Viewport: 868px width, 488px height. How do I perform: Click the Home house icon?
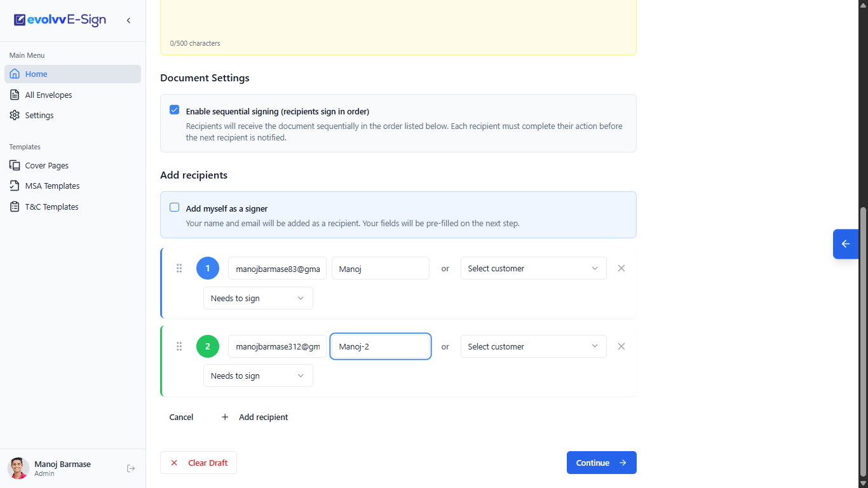15,74
